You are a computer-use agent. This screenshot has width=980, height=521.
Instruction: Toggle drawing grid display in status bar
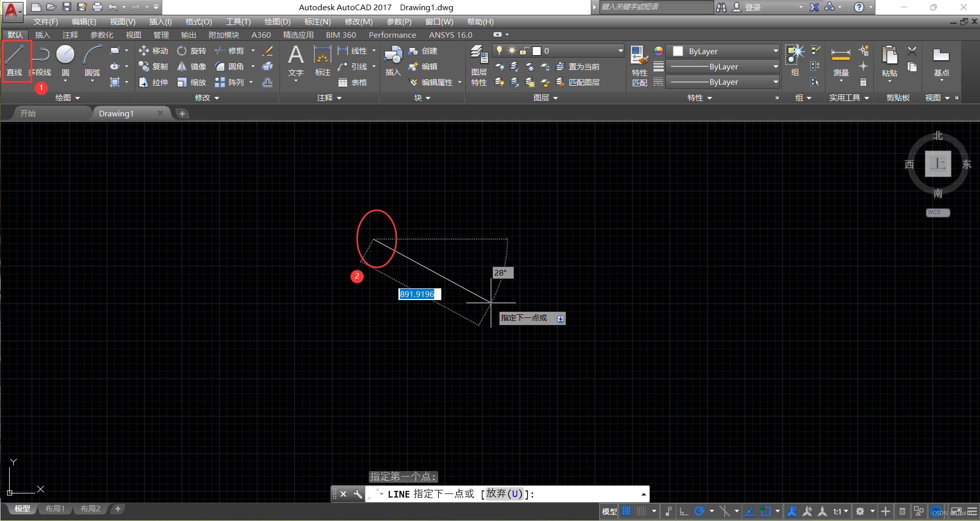point(626,511)
